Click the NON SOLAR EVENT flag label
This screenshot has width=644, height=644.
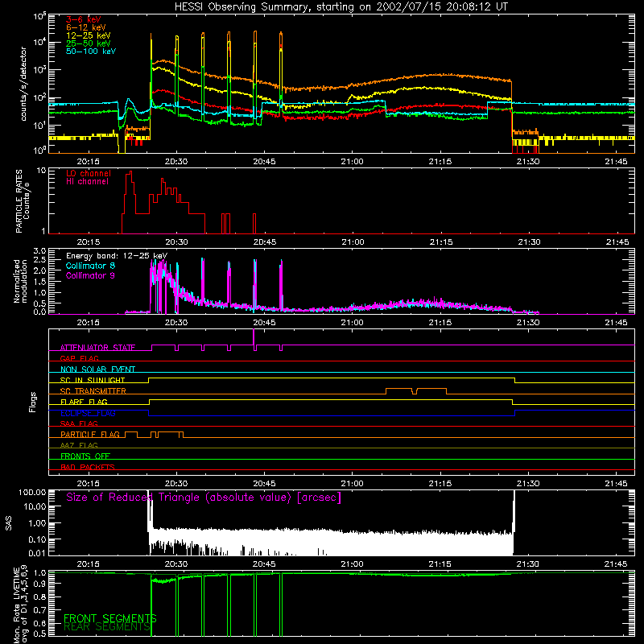point(97,369)
